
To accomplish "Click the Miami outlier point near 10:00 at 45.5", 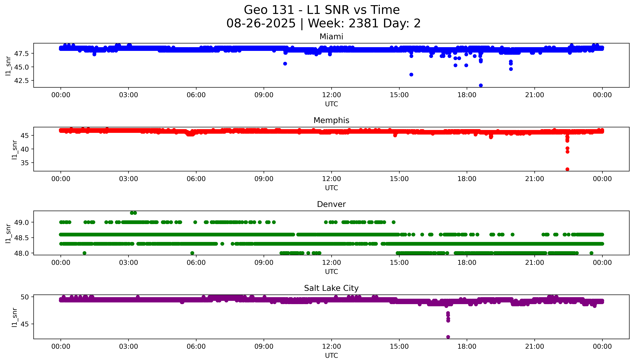I will 285,64.
